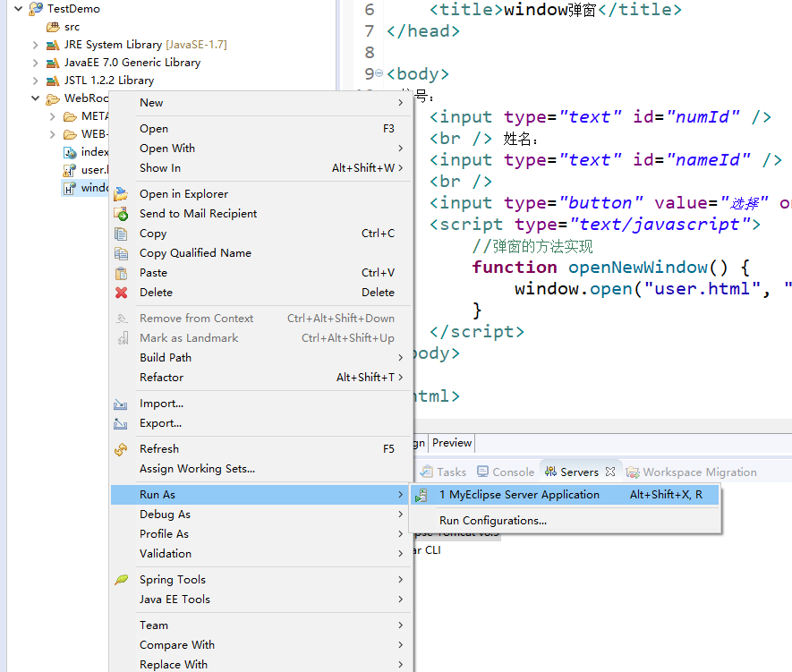This screenshot has width=792, height=672.
Task: Open the Validation submenu
Action: 260,554
